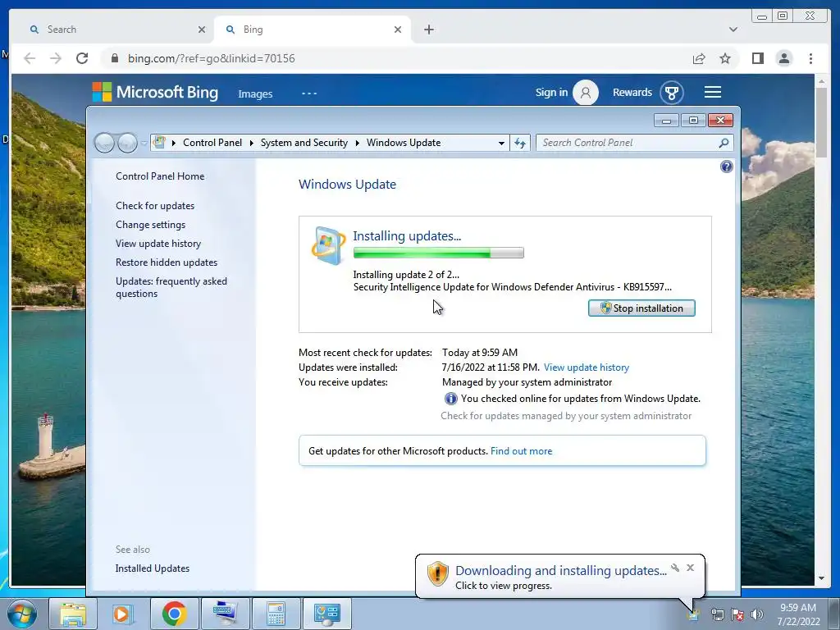
Task: Click the Control Panel icon in address breadcrumb
Action: pyautogui.click(x=159, y=143)
